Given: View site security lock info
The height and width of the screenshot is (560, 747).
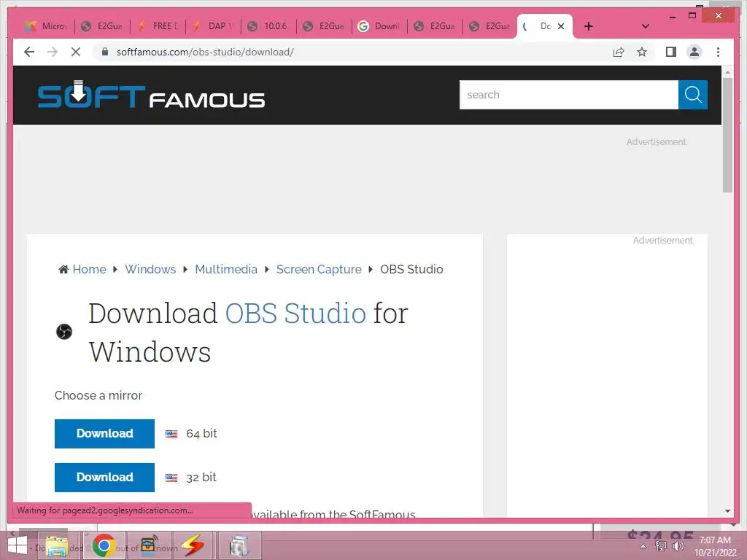Looking at the screenshot, I should point(105,52).
